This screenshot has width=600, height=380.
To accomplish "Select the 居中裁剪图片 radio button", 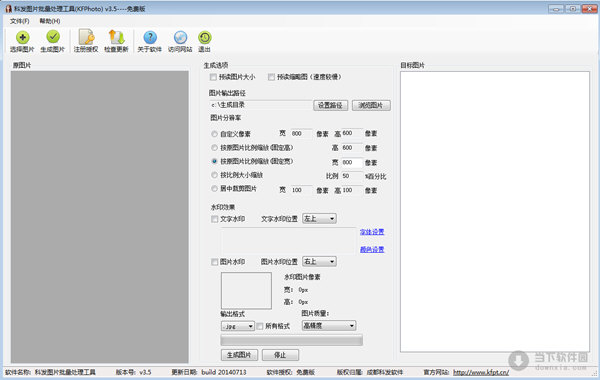I will click(x=214, y=189).
